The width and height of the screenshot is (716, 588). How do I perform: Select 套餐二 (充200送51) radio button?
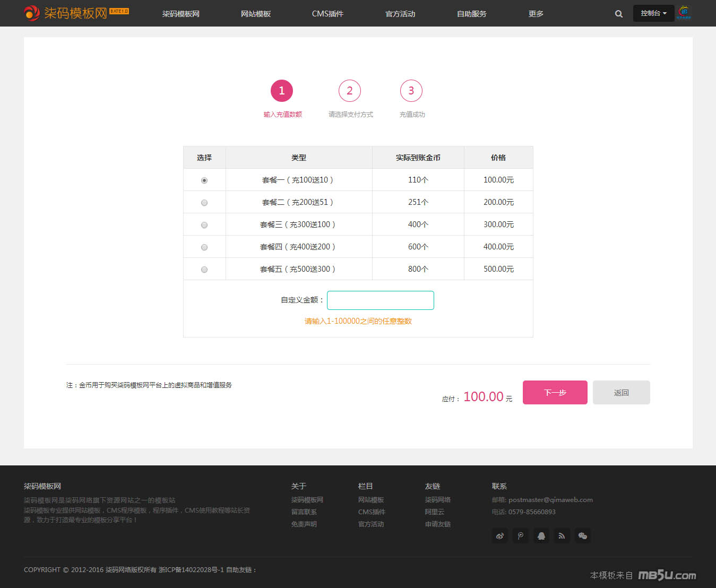point(204,203)
